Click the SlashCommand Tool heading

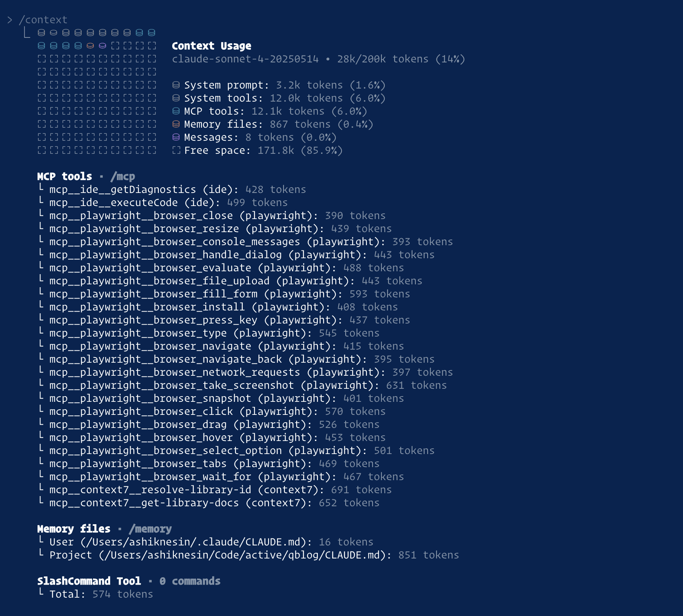point(89,581)
